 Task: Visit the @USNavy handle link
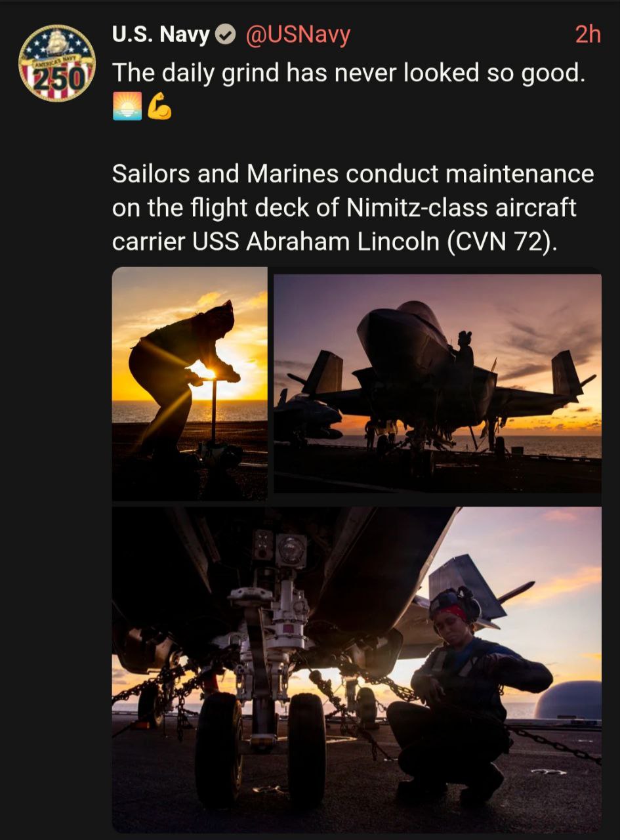pyautogui.click(x=298, y=35)
